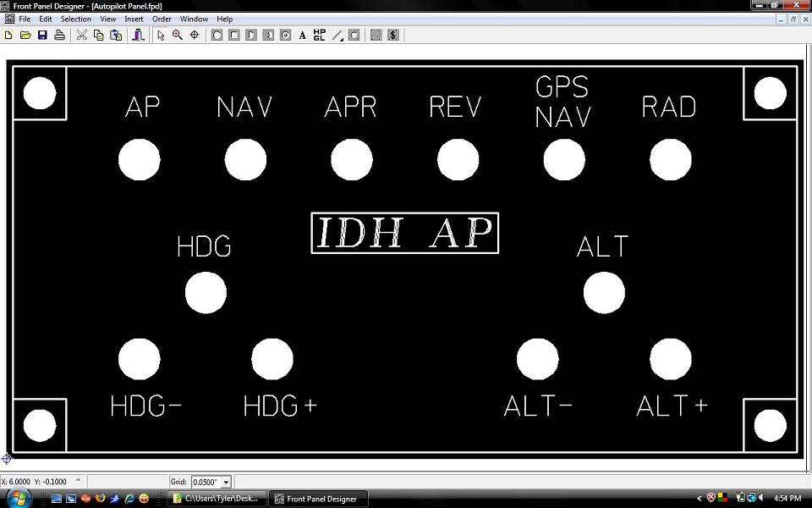Select the RAD engraved label
This screenshot has height=508, width=812.
(x=668, y=107)
